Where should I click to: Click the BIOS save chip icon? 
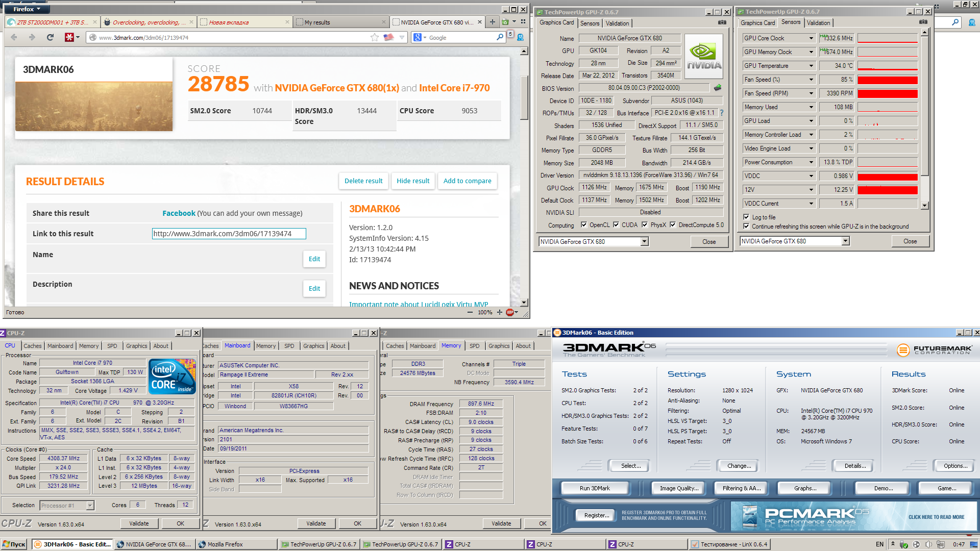tap(718, 88)
